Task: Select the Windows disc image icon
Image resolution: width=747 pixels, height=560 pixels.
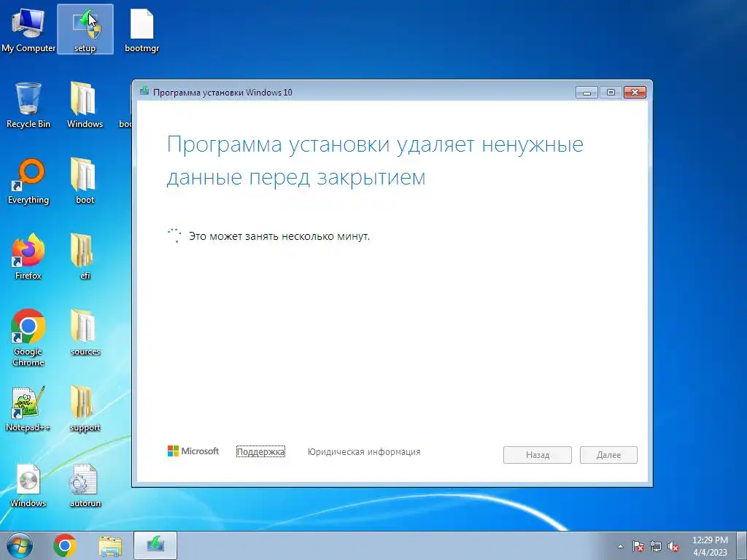Action: pyautogui.click(x=28, y=485)
